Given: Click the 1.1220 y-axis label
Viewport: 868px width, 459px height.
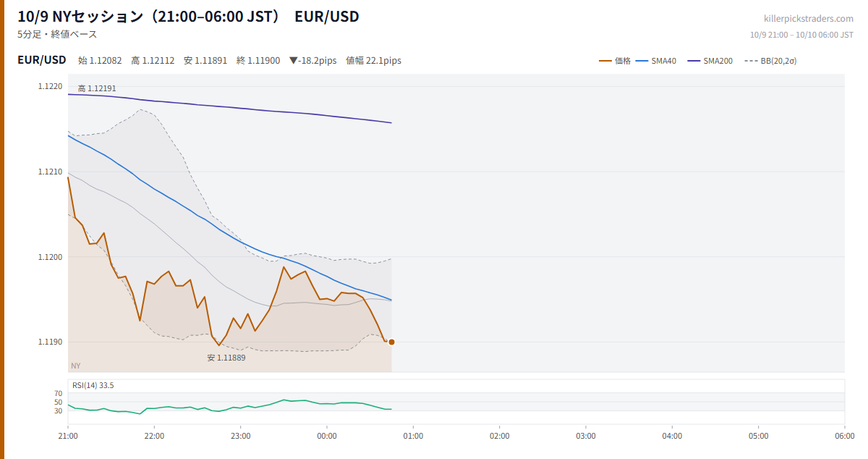Looking at the screenshot, I should pyautogui.click(x=51, y=86).
